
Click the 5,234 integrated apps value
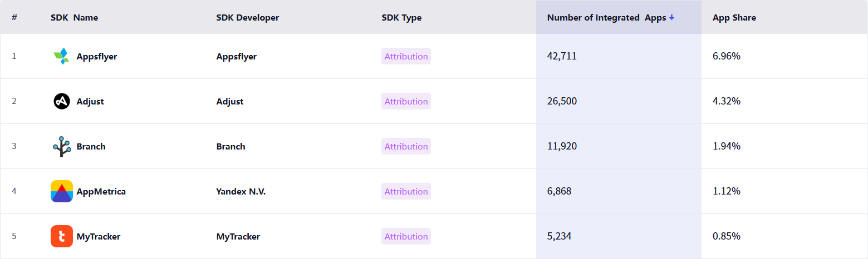(x=560, y=236)
